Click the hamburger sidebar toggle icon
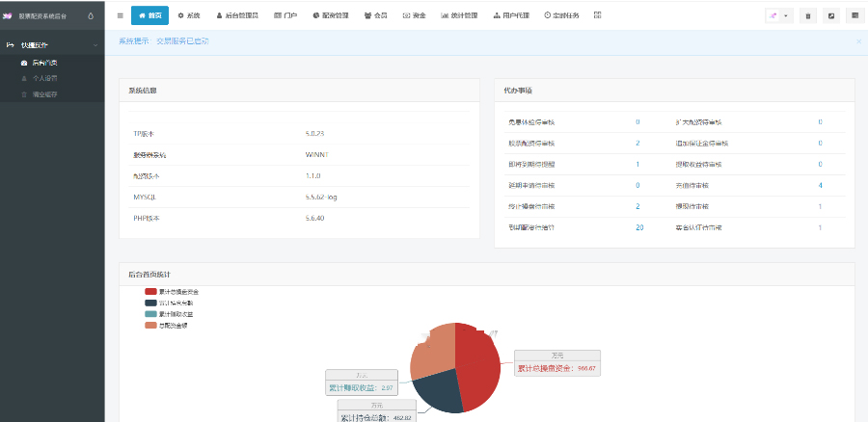The image size is (868, 422). 120,15
